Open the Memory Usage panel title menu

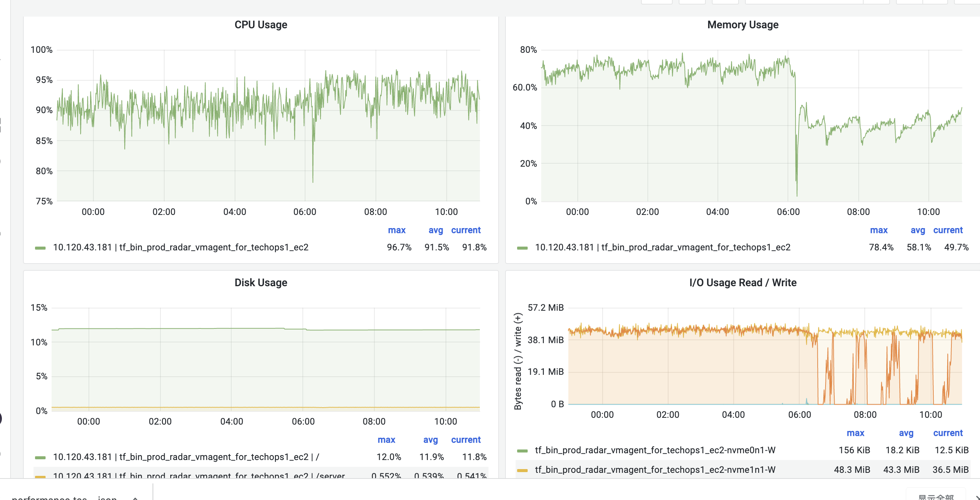tap(742, 25)
